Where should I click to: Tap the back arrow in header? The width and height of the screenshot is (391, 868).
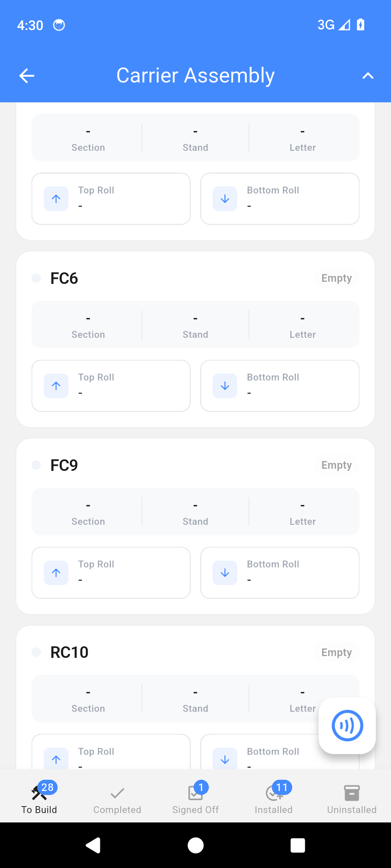click(27, 76)
